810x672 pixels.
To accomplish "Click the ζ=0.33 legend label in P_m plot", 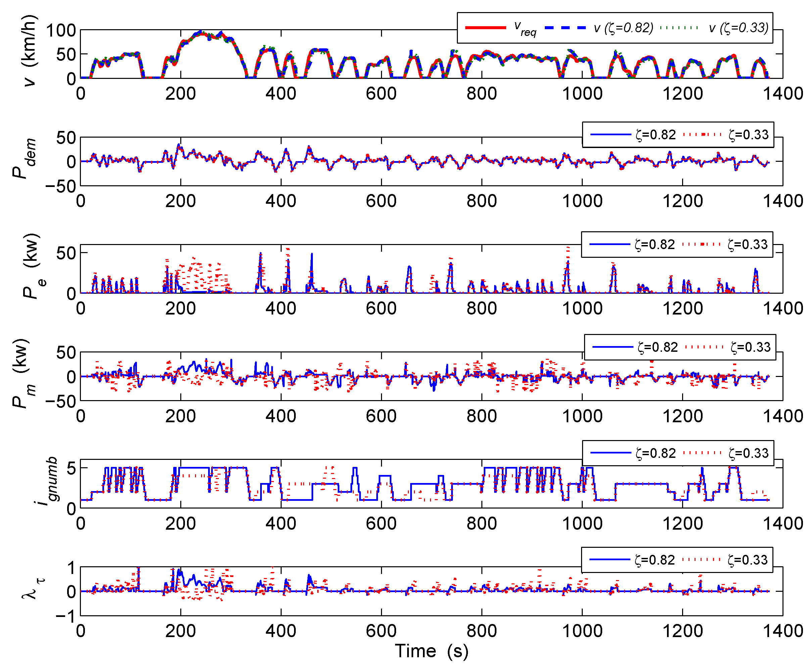I will point(750,347).
